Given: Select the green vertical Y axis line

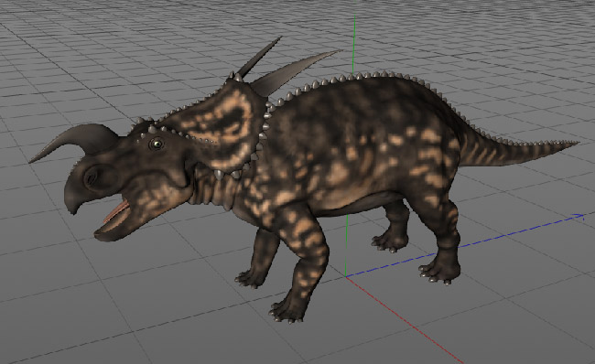Looking at the screenshot, I should click(x=351, y=145).
